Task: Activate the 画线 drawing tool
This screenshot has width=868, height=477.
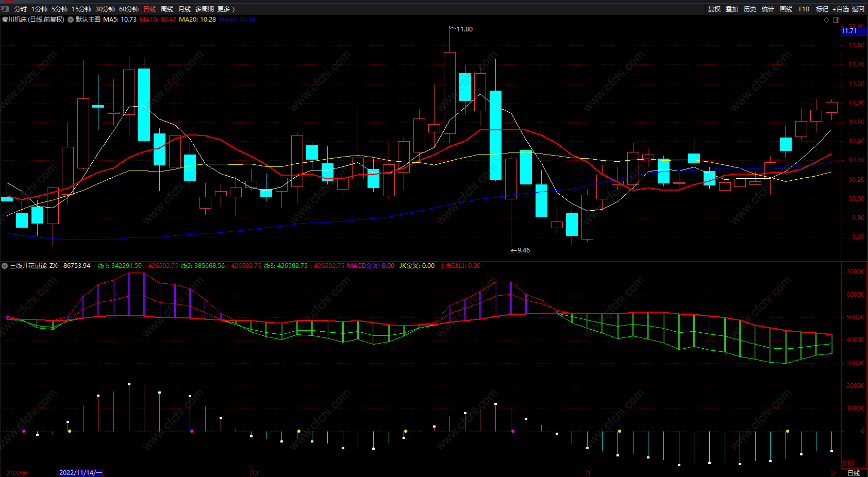Action: (786, 9)
